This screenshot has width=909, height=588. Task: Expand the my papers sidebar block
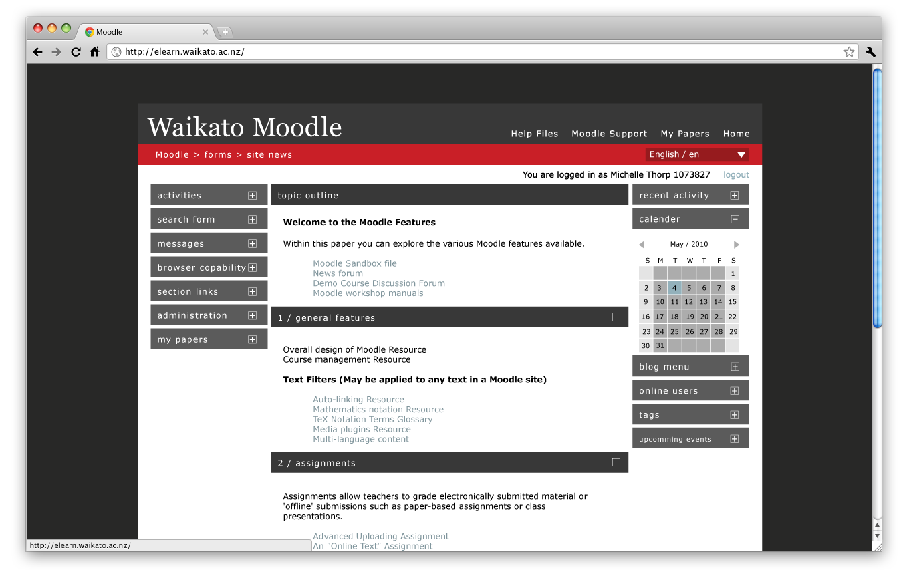click(252, 340)
